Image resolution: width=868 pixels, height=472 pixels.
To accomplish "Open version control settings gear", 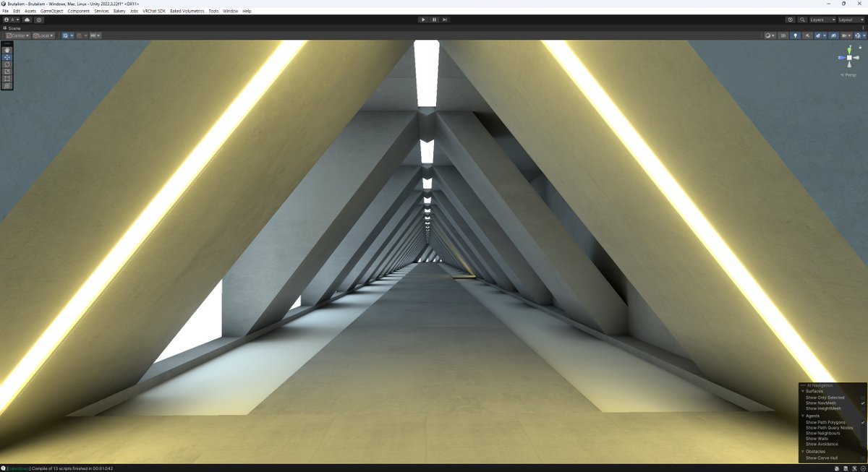I will point(39,20).
